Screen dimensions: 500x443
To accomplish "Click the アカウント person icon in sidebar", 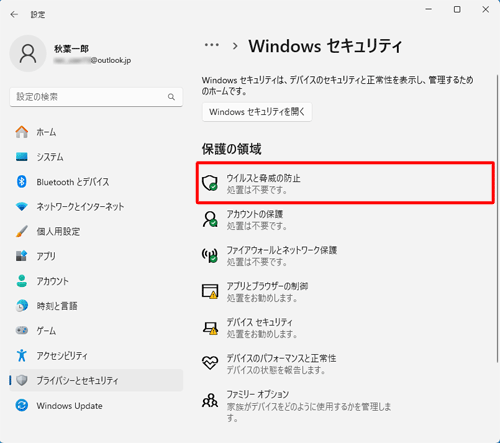I will [22, 281].
